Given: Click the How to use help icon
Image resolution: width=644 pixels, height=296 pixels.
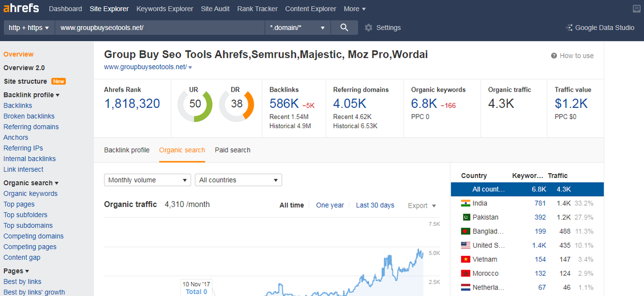Looking at the screenshot, I should point(554,56).
